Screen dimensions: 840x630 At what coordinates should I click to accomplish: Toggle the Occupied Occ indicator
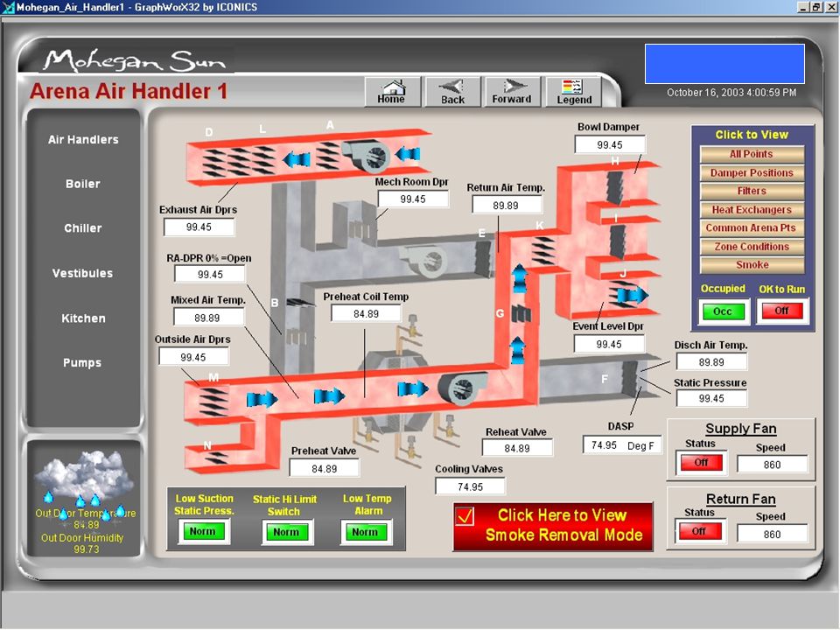click(x=723, y=311)
